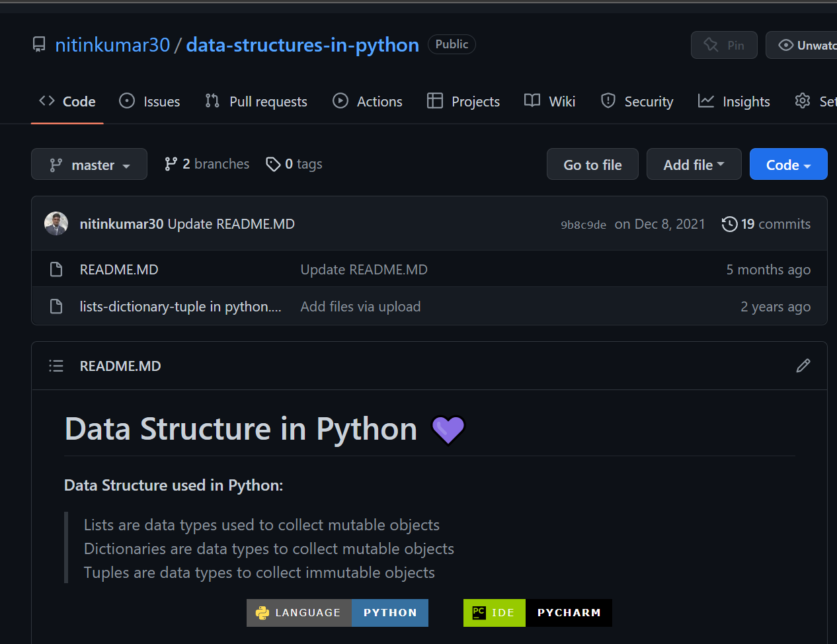Open commit 9b8c9de hash link

tap(583, 225)
